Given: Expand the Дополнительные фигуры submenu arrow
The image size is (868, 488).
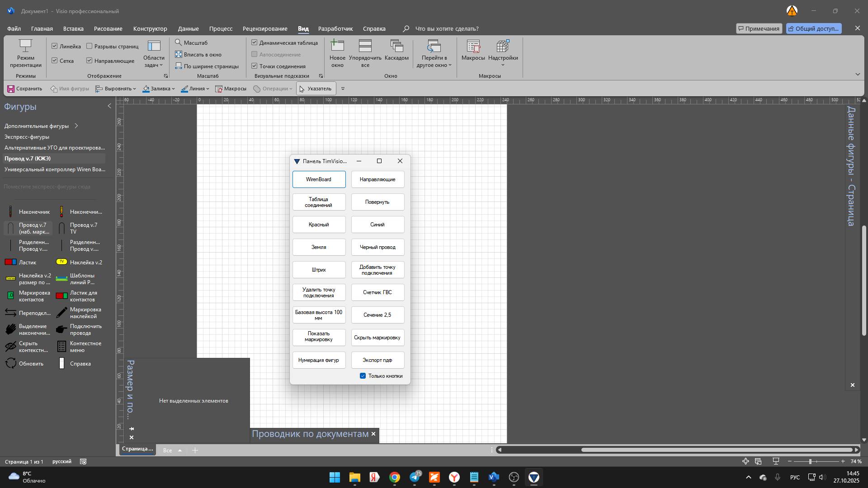Looking at the screenshot, I should (x=76, y=126).
